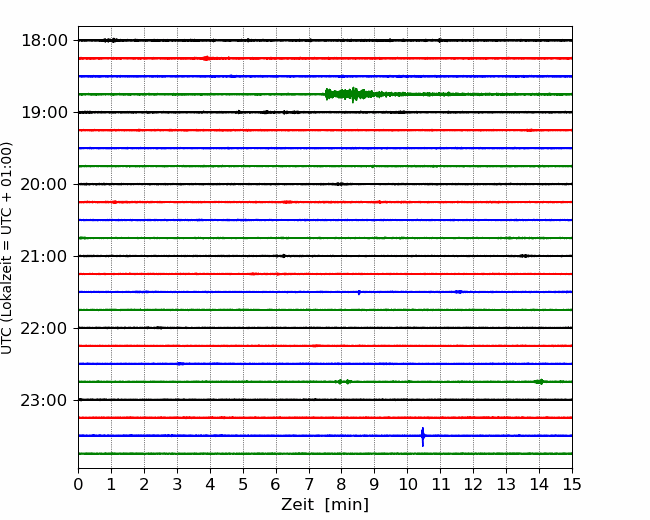Viewport: 650px width, 520px height.
Task: Click the x-axis tick label 2
Action: (144, 484)
